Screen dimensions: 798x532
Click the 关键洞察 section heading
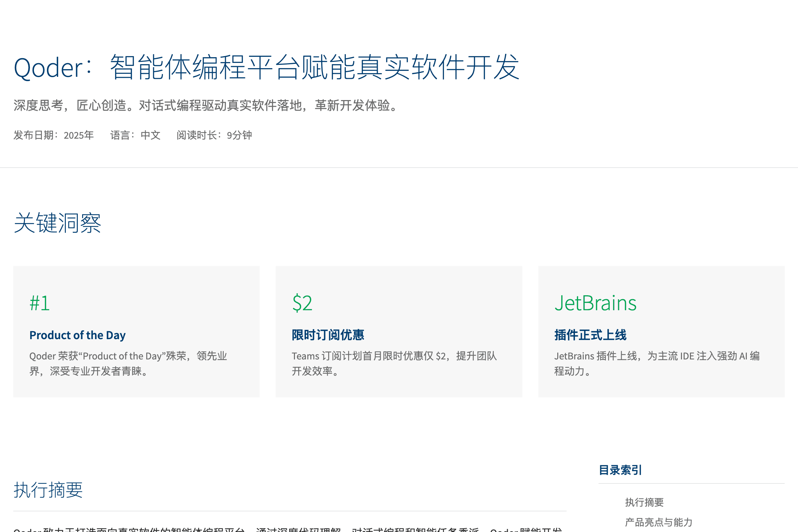tap(57, 223)
